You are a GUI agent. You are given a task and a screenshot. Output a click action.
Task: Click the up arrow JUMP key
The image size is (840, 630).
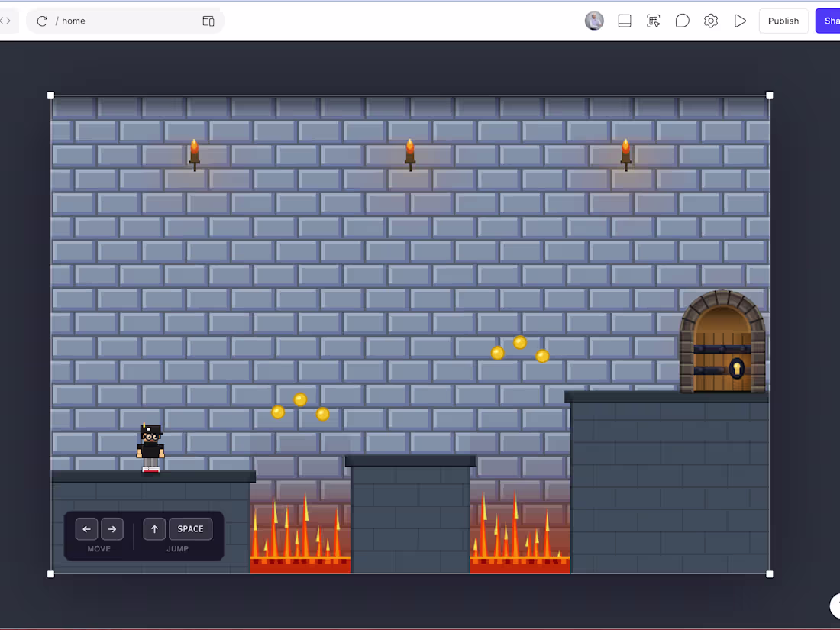tap(154, 528)
